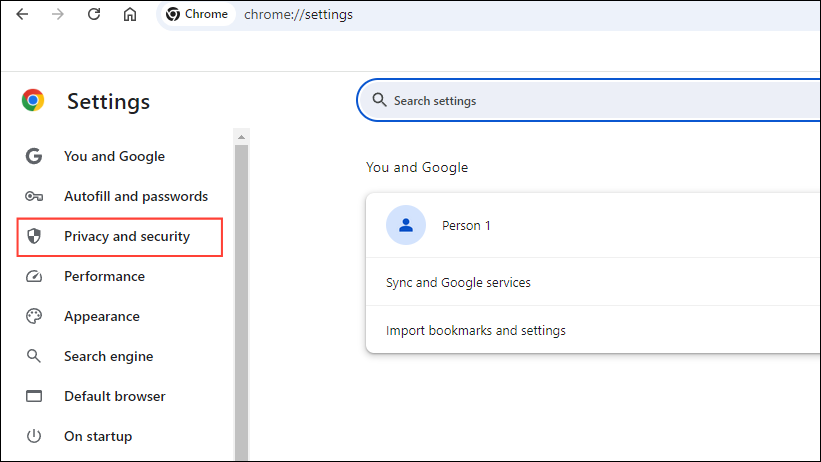Open the Appearance settings page
Screen dimensions: 821x462
pyautogui.click(x=102, y=316)
